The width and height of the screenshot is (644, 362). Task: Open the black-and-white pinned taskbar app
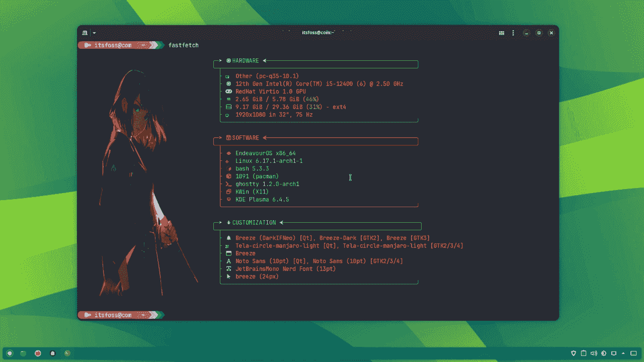point(52,353)
